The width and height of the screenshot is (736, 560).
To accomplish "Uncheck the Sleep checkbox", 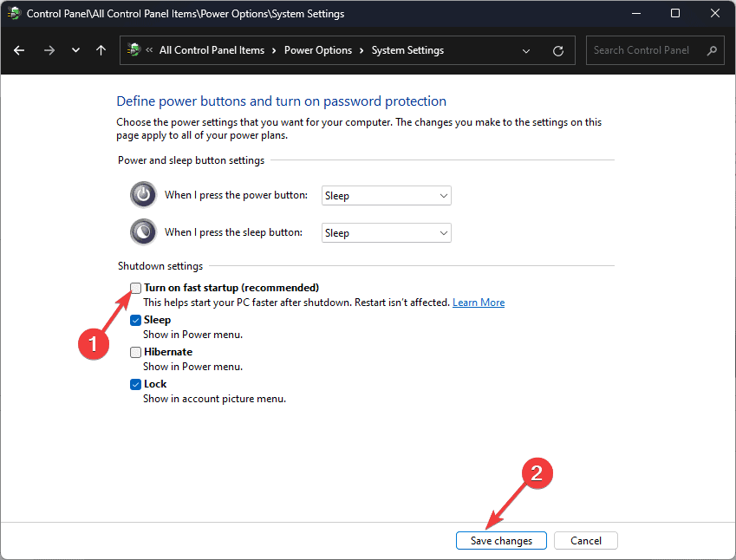I will coord(136,320).
